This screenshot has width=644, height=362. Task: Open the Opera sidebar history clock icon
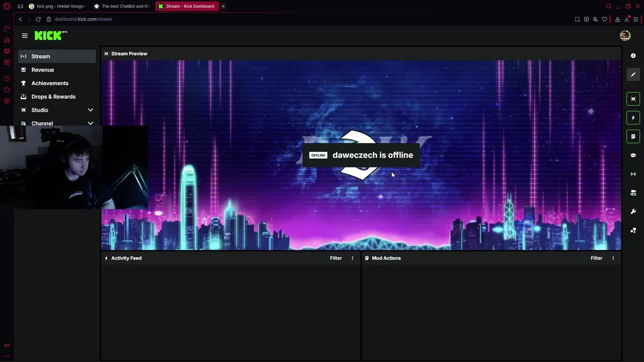click(7, 78)
